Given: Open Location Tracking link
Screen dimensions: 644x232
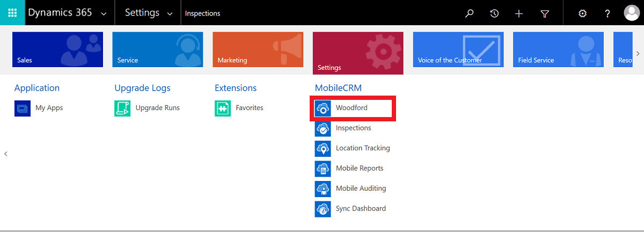Looking at the screenshot, I should coord(363,148).
